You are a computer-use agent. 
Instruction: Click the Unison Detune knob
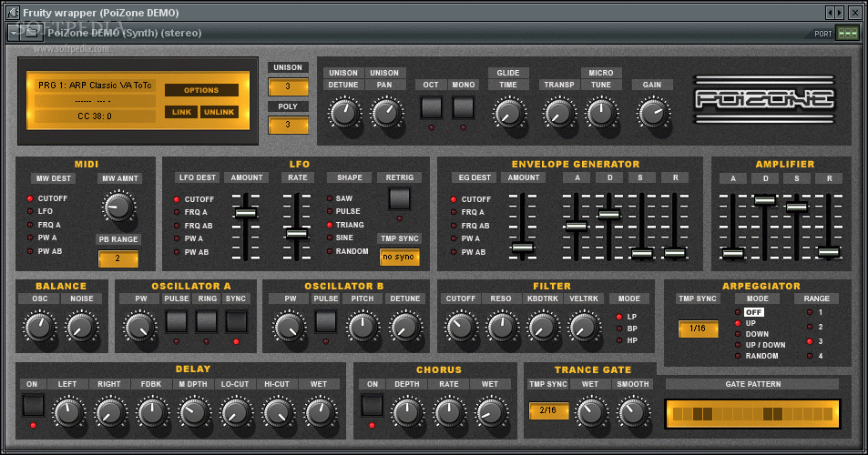[343, 112]
